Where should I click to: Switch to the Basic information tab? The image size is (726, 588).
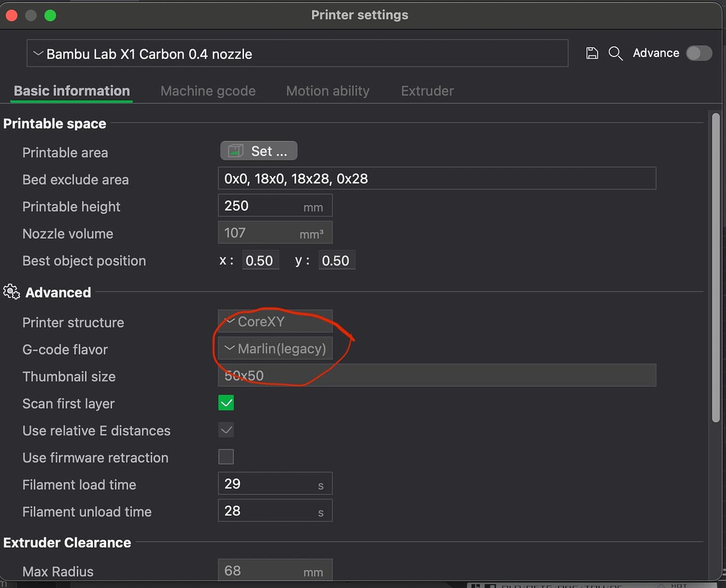pyautogui.click(x=72, y=91)
